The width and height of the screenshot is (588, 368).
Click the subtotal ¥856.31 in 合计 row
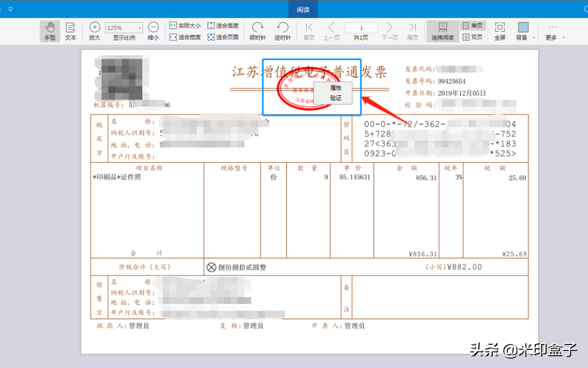[x=423, y=254]
